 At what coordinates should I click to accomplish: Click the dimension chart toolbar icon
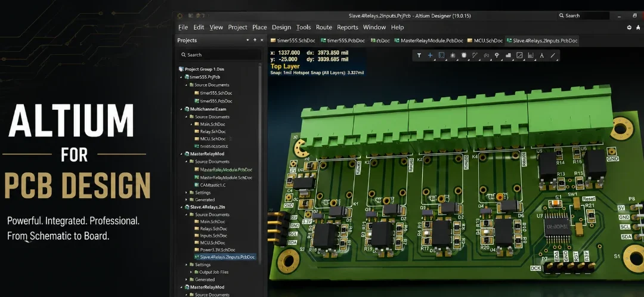[x=531, y=55]
